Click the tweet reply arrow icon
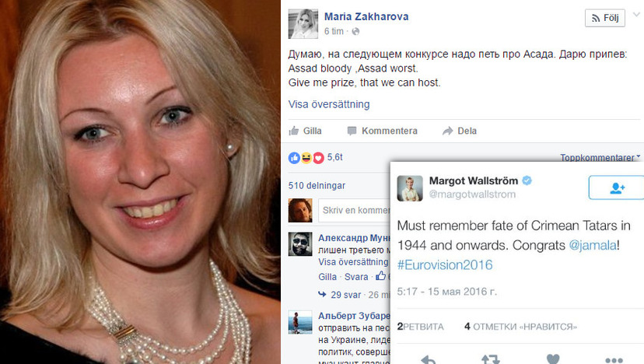 (429, 360)
